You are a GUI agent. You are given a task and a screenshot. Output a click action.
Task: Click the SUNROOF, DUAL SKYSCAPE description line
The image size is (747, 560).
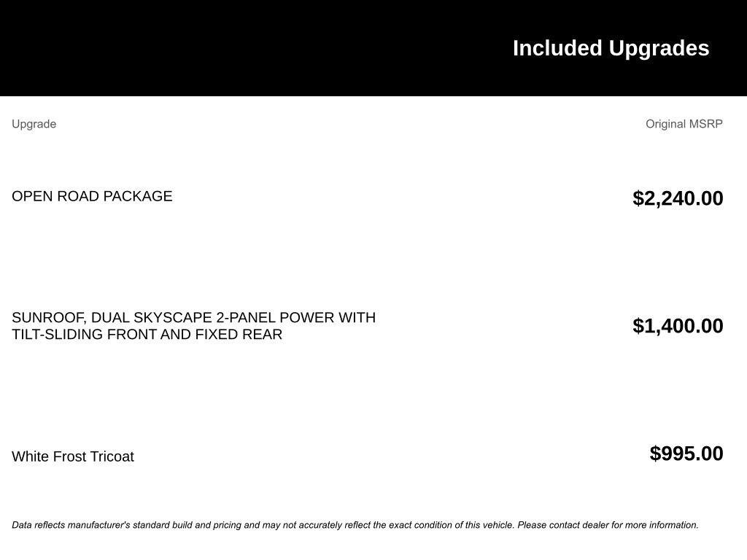coord(193,318)
